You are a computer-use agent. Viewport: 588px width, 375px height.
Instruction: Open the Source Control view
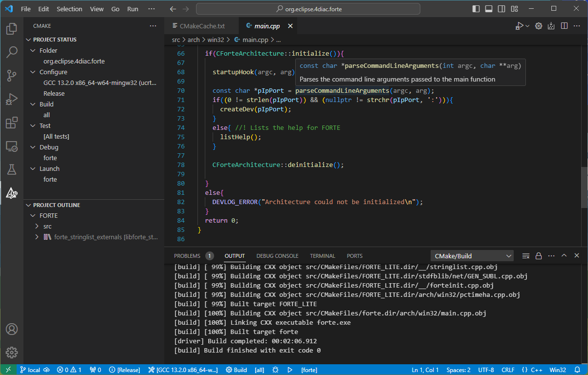(x=12, y=74)
